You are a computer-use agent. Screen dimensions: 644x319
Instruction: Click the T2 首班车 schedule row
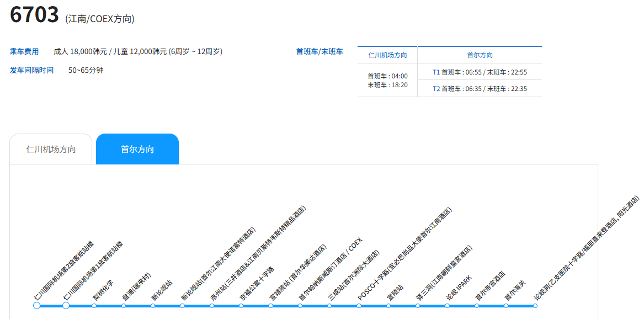tap(480, 89)
